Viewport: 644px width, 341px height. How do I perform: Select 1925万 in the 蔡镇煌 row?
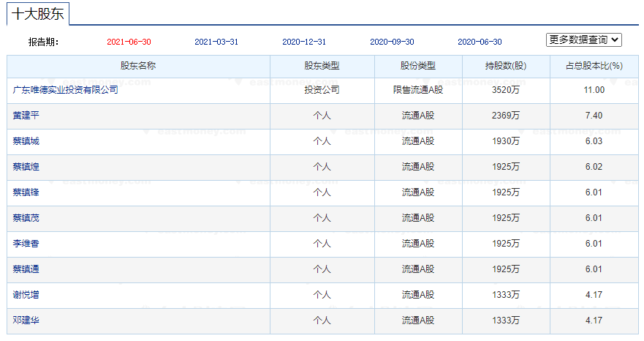click(506, 167)
